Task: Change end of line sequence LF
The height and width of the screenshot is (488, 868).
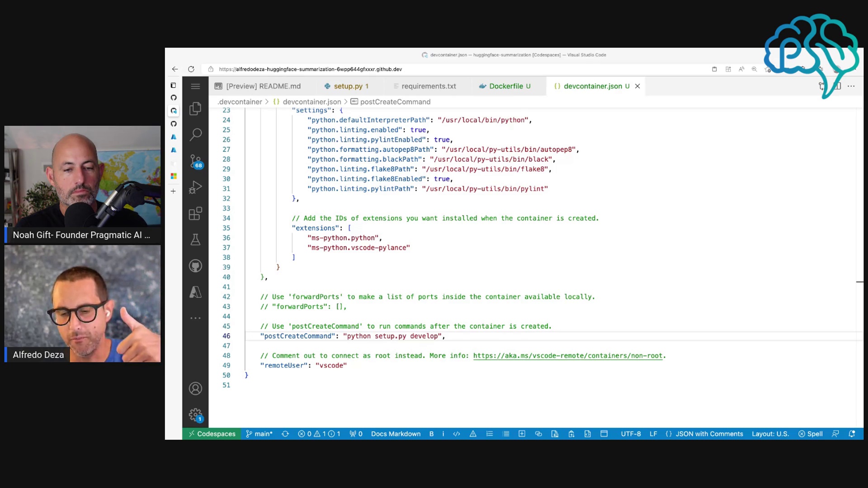Action: pyautogui.click(x=653, y=434)
